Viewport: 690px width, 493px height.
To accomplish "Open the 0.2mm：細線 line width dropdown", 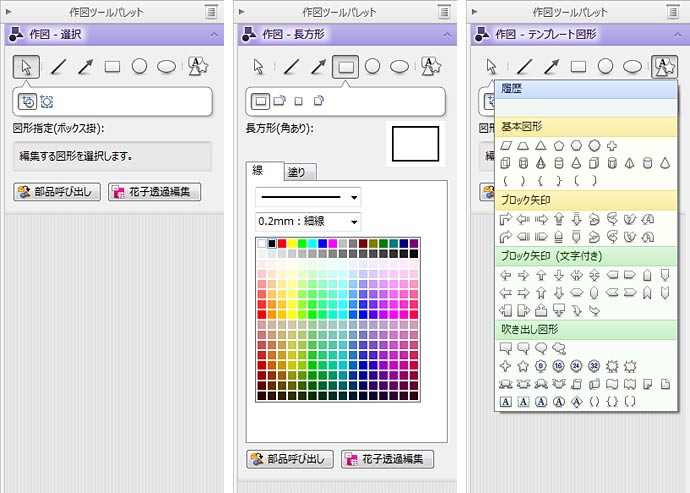I will [307, 222].
